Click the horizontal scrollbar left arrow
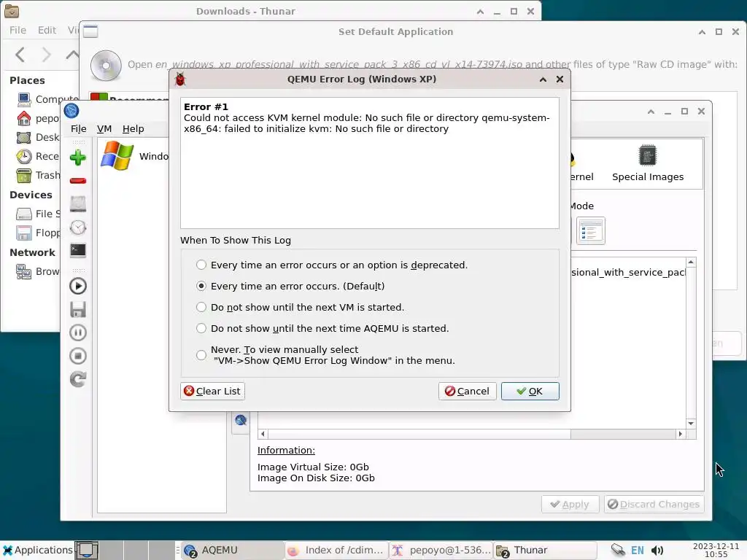The image size is (747, 560). (x=263, y=434)
